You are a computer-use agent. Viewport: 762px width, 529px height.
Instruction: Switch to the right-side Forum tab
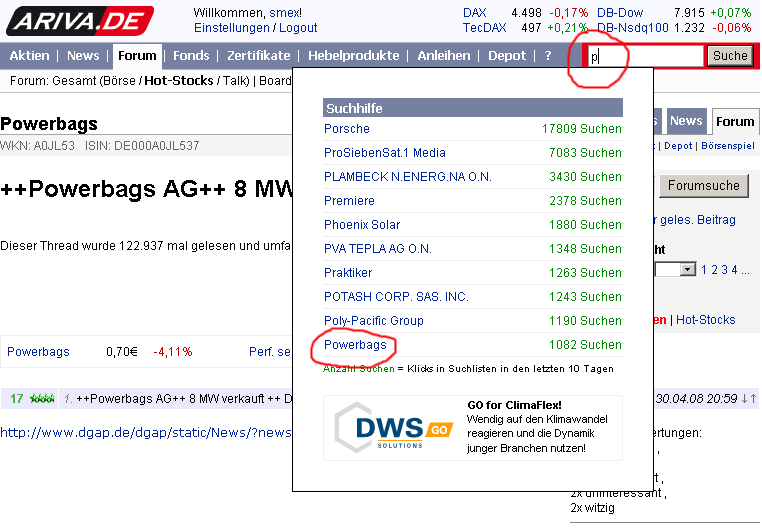click(735, 121)
